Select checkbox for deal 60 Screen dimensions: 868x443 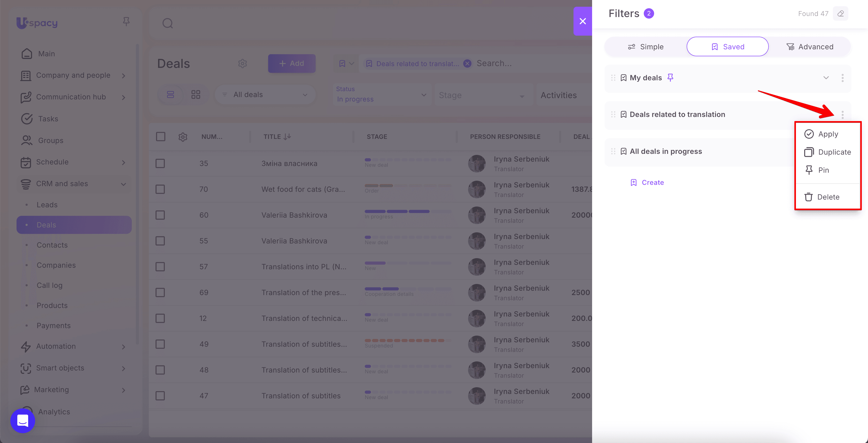click(x=160, y=215)
